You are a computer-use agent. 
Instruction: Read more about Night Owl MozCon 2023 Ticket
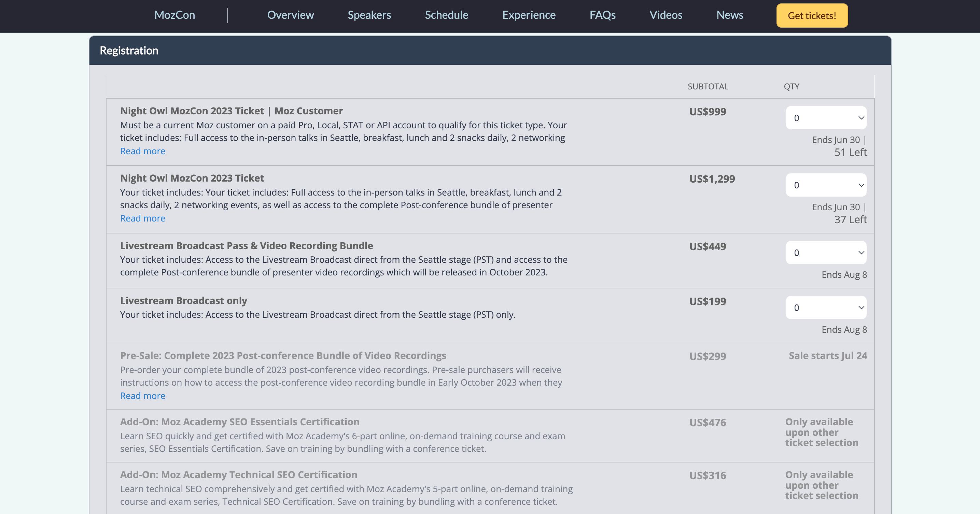(x=143, y=218)
